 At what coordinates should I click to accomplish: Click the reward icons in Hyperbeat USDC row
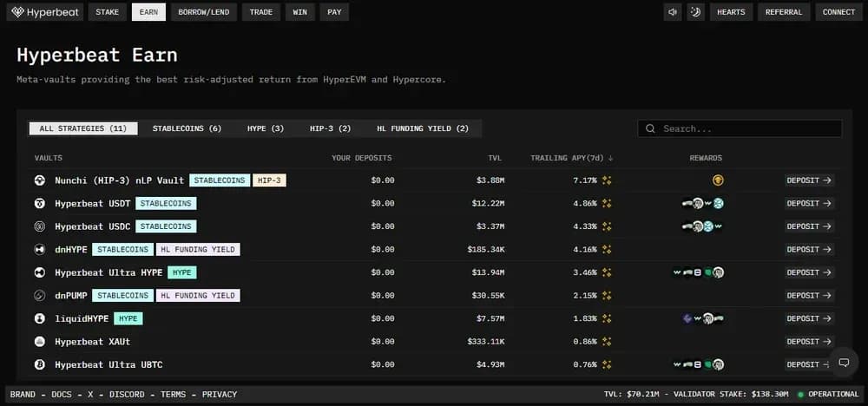(x=703, y=226)
